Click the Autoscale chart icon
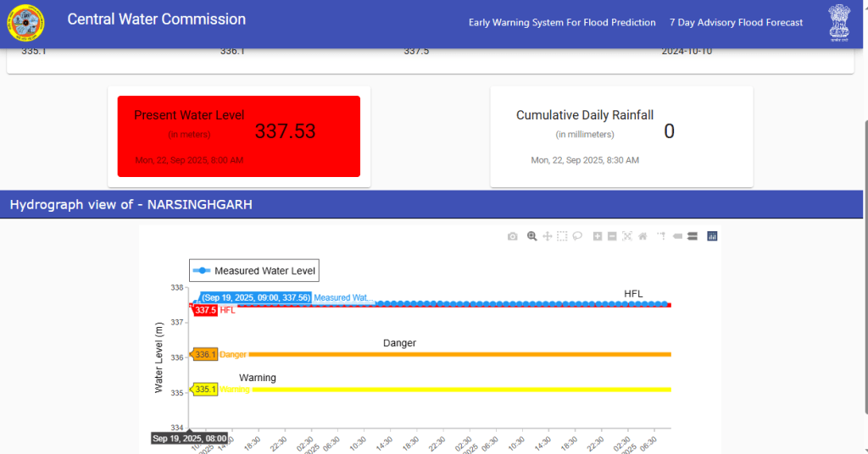The image size is (868, 454). pyautogui.click(x=627, y=236)
